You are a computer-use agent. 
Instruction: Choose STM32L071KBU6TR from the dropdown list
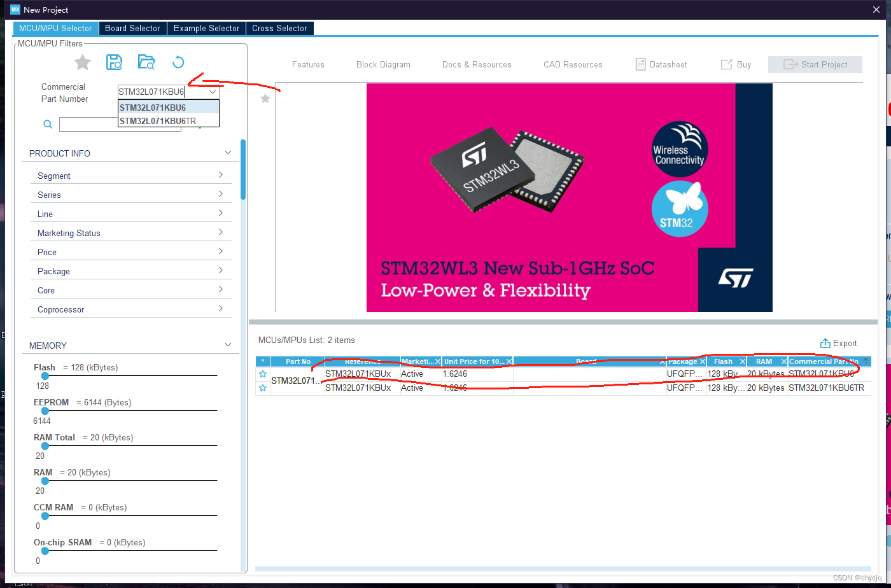click(x=169, y=121)
